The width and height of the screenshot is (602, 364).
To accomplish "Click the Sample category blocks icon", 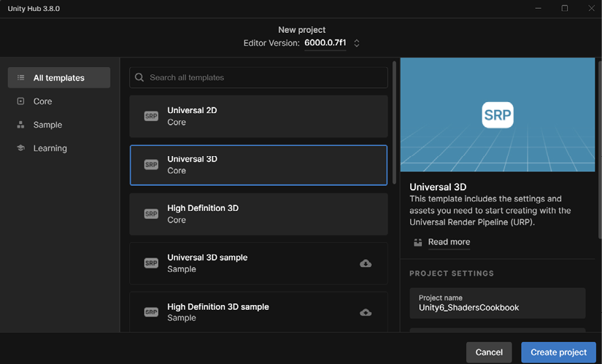I will point(20,125).
